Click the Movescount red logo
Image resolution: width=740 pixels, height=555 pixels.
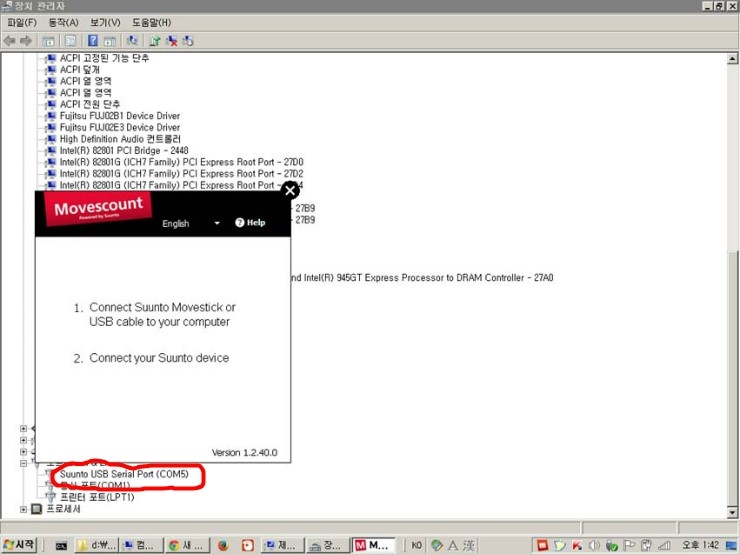(x=98, y=208)
